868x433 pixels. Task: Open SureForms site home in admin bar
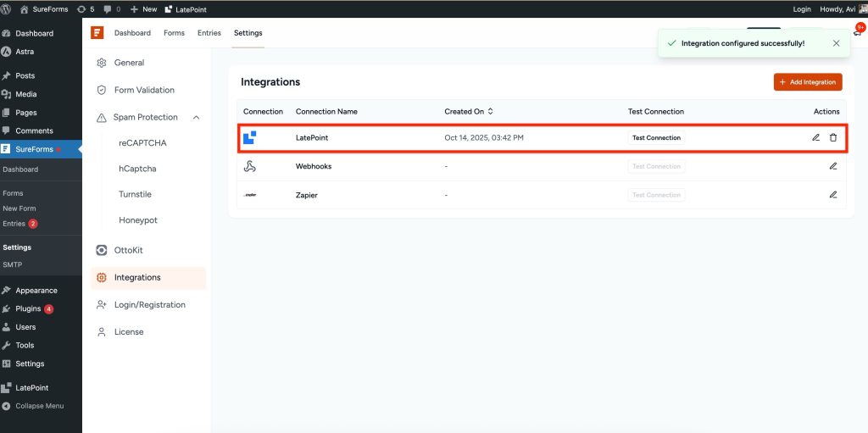[44, 8]
